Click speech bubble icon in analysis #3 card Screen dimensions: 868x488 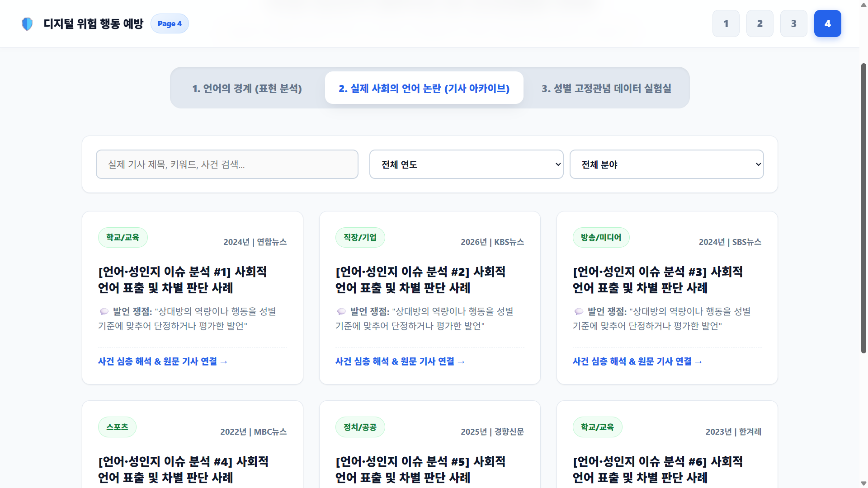579,312
